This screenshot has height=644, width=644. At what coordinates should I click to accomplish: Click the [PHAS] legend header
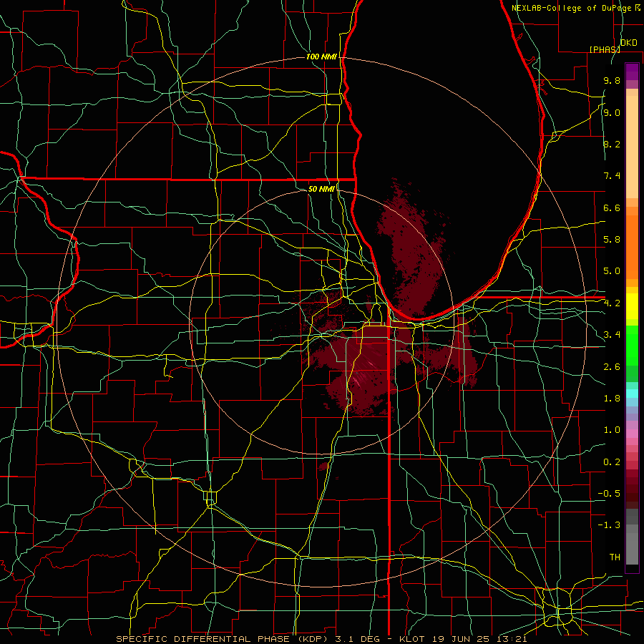pos(605,49)
